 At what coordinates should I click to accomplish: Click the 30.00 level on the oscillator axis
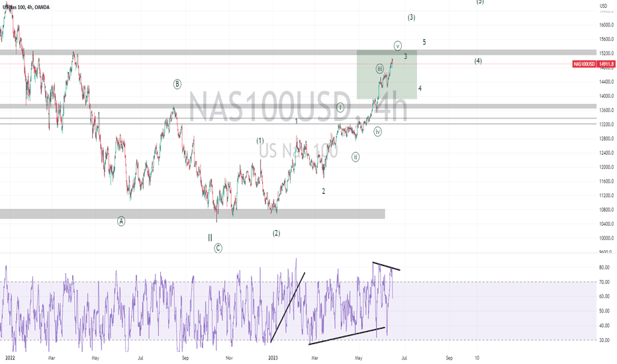pos(604,340)
